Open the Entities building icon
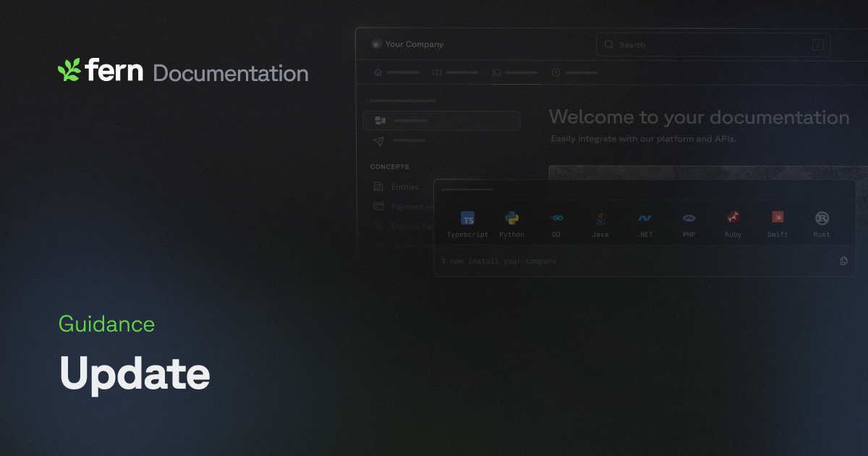This screenshot has width=868, height=456. [378, 187]
